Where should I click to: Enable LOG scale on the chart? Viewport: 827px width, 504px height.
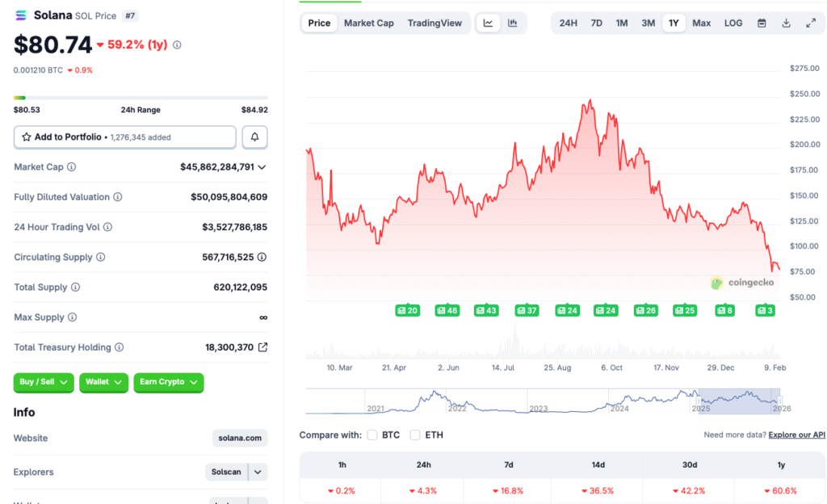(x=733, y=23)
